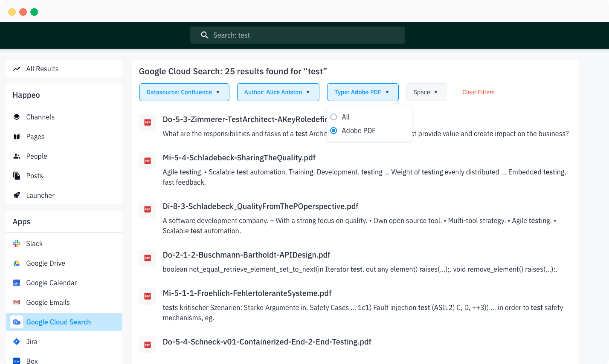Go to Channels section
Viewport: 609px width, 364px height.
point(64,117)
